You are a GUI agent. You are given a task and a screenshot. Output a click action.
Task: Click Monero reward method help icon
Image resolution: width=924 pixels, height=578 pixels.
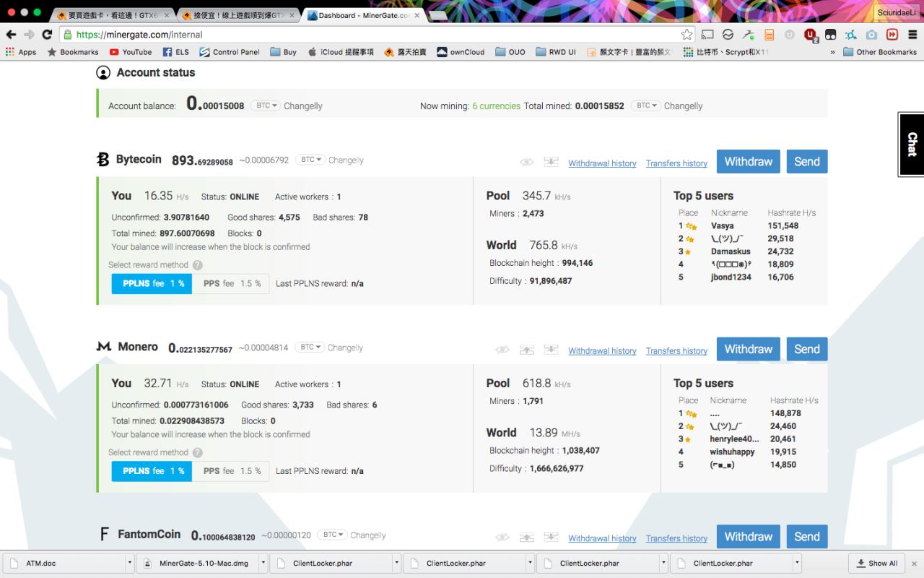click(x=198, y=453)
